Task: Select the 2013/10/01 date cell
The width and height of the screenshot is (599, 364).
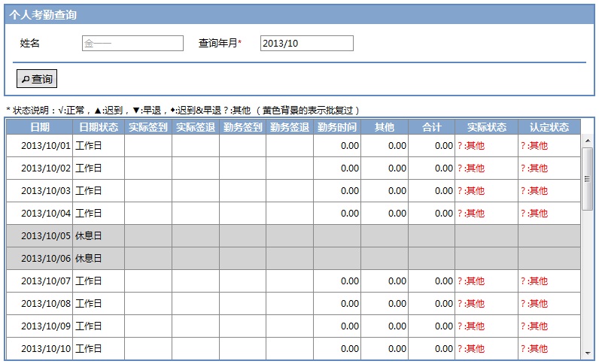Action: click(x=45, y=146)
